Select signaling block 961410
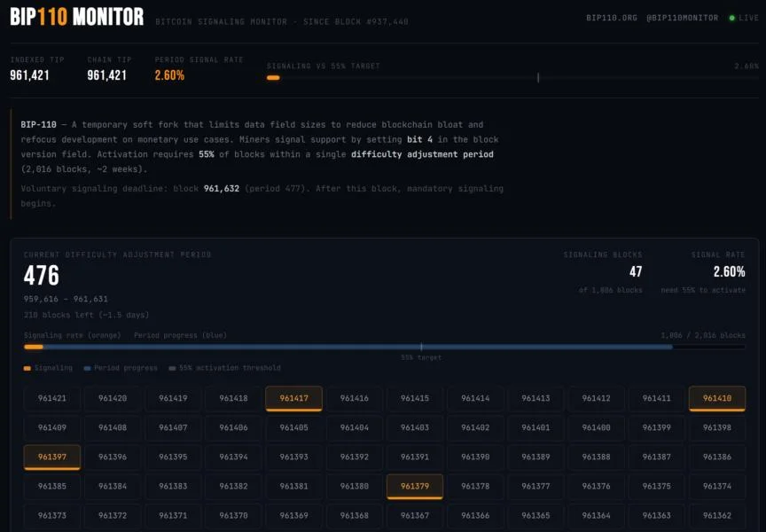Screen dimensions: 766x532 tap(717, 399)
